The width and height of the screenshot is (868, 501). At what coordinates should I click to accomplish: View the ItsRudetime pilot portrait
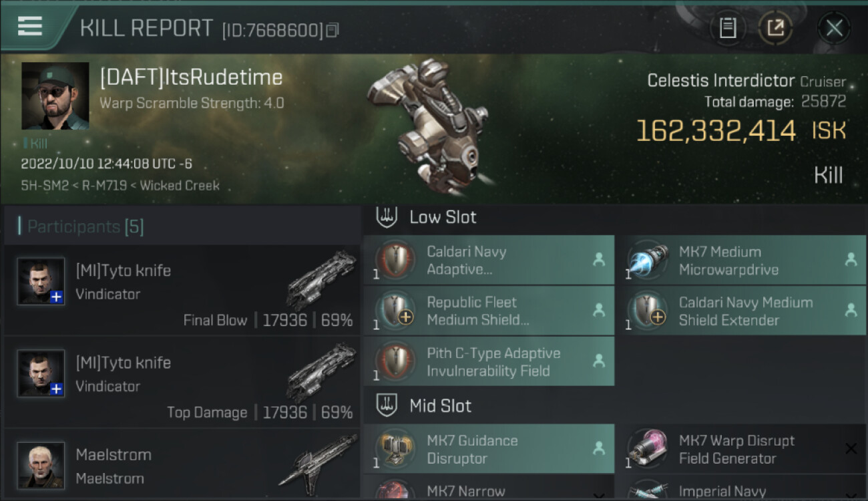pos(55,96)
